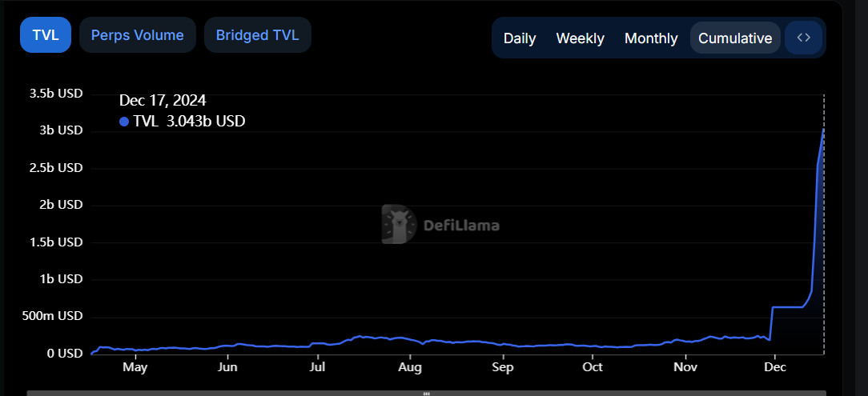Open the Perps Volume tab
This screenshot has height=396, width=868.
[x=137, y=35]
